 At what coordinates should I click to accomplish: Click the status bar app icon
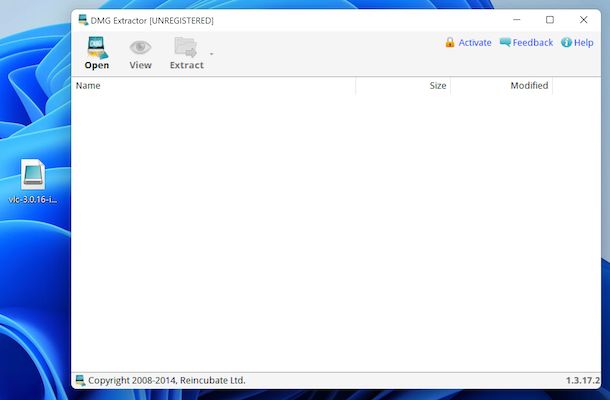coord(80,380)
